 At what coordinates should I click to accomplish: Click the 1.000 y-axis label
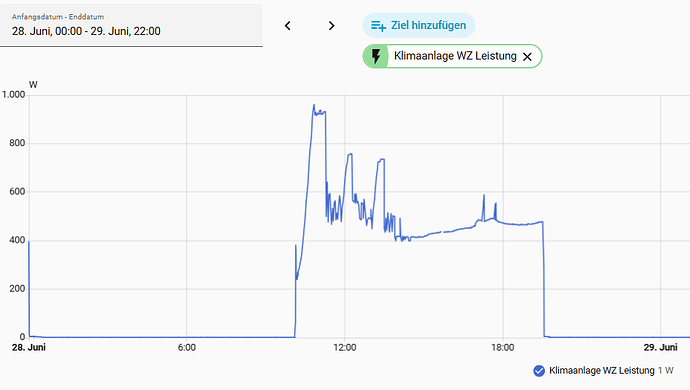click(x=14, y=95)
